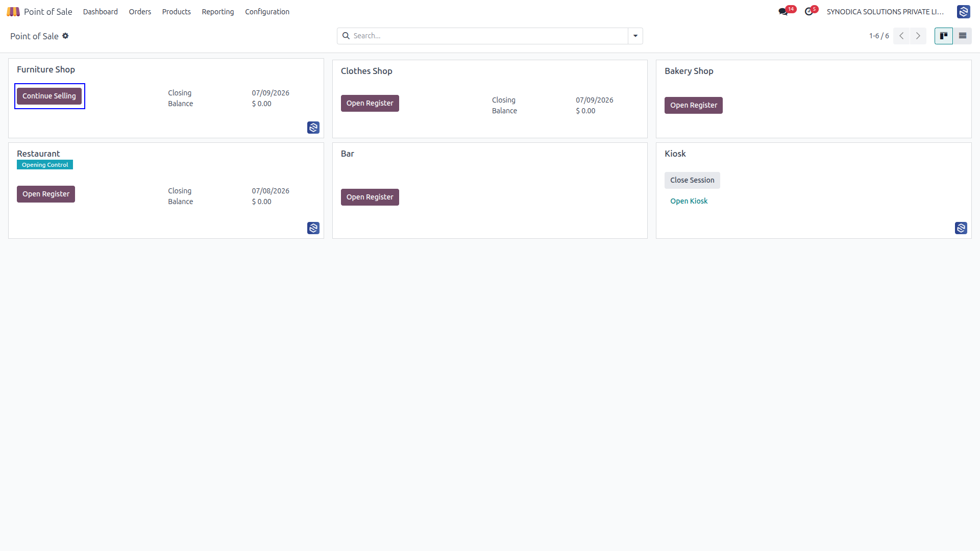Open the Orders menu
980x551 pixels.
140,12
